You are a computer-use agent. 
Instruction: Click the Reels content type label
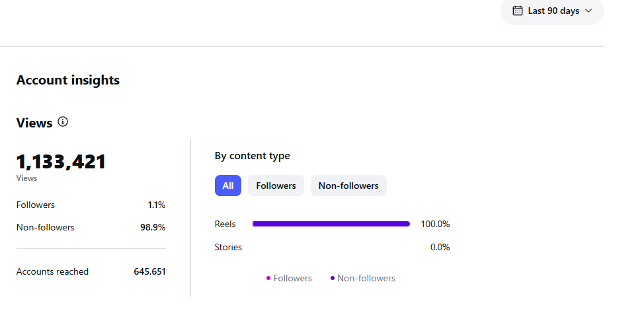coord(225,224)
